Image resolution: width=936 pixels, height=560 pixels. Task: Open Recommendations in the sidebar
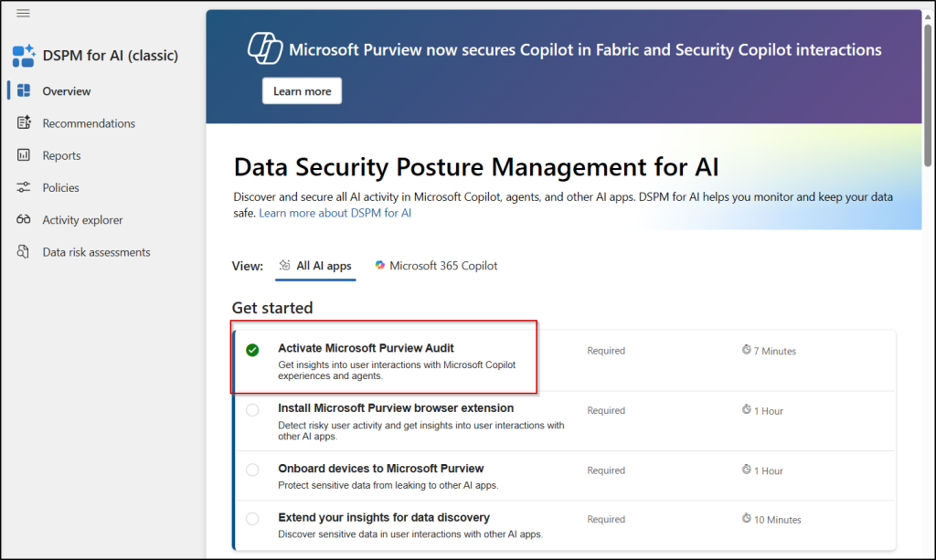[x=89, y=123]
